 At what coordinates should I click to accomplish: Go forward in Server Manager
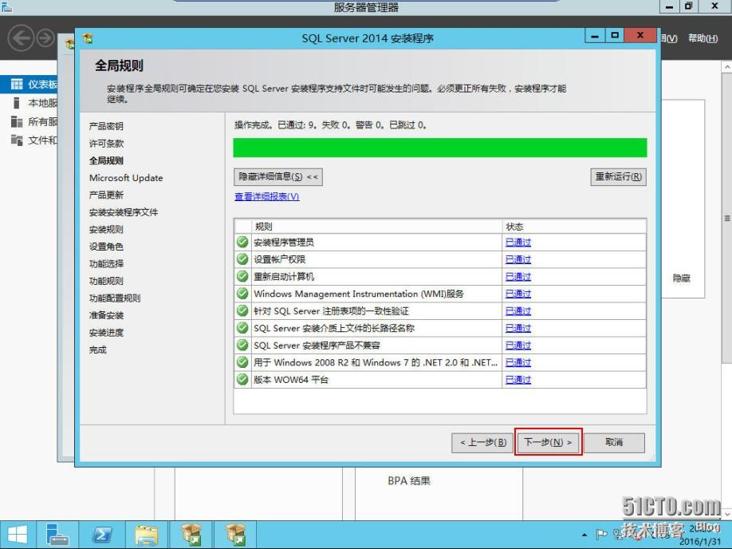(x=45, y=38)
